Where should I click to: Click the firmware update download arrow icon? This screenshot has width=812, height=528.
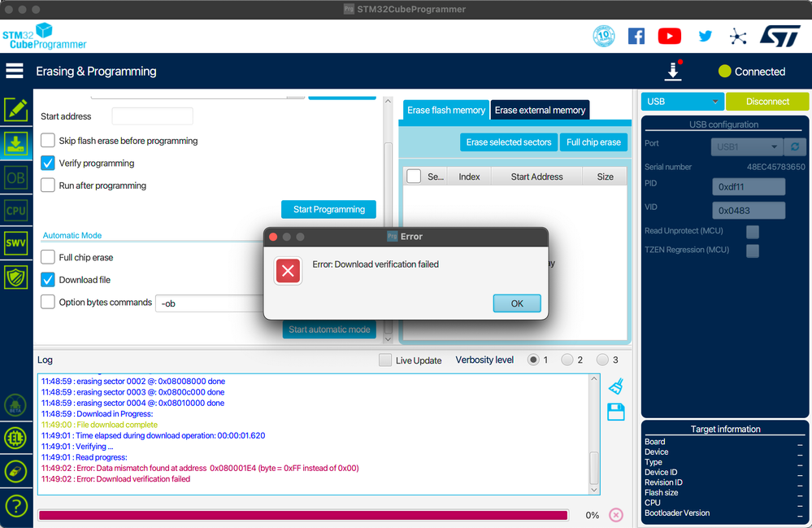[x=673, y=71]
